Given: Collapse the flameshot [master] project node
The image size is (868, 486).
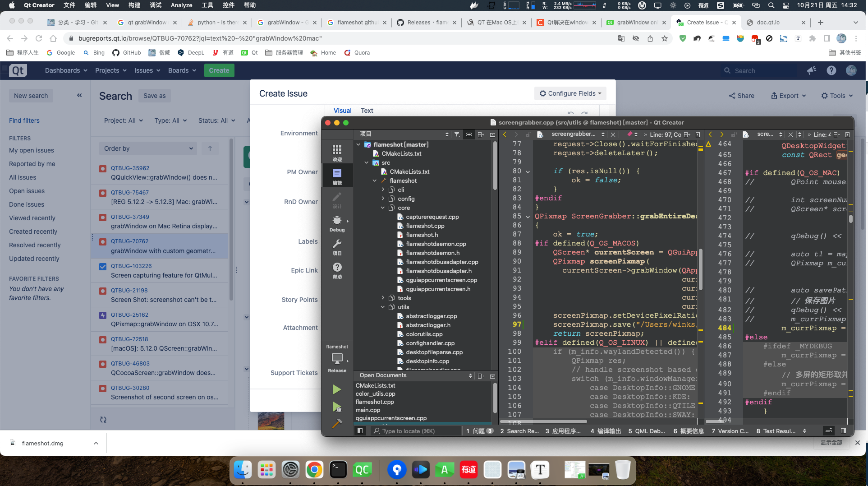Looking at the screenshot, I should coord(358,144).
